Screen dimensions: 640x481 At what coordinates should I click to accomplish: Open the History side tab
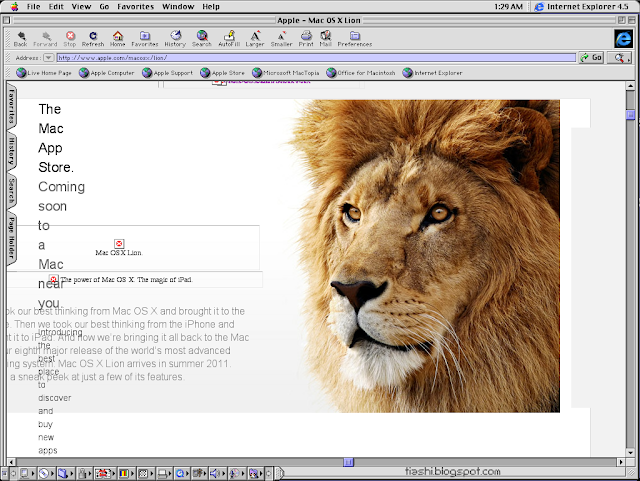[x=11, y=151]
